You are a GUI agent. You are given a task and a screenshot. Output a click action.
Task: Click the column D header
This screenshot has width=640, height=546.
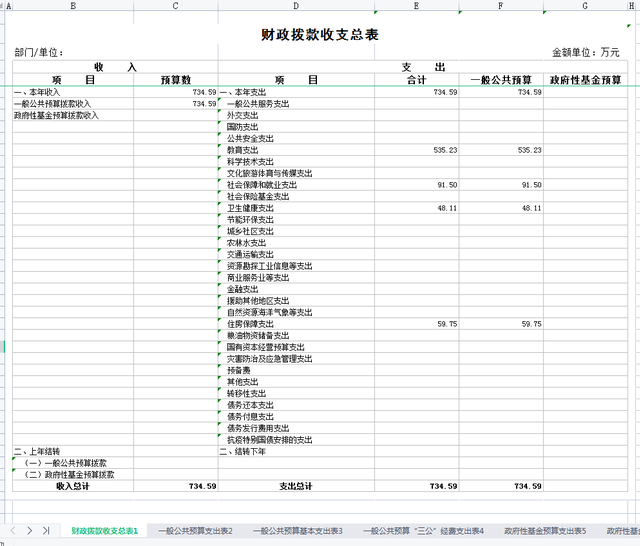pos(310,7)
